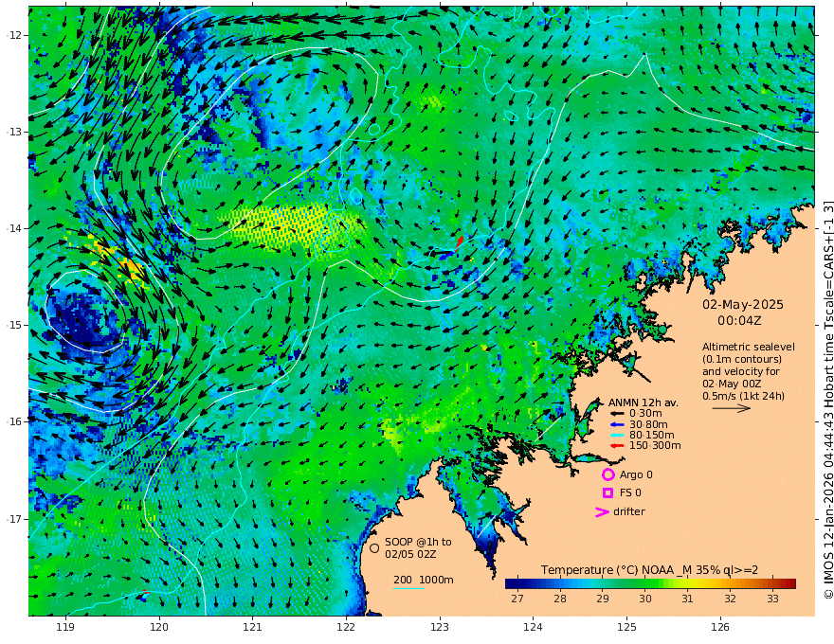Click the black SOOP circle legend symbol
This screenshot has height=644, width=834.
pos(374,547)
